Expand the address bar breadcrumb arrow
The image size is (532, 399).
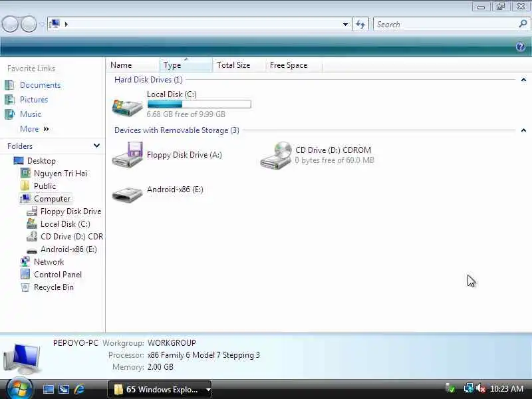66,24
